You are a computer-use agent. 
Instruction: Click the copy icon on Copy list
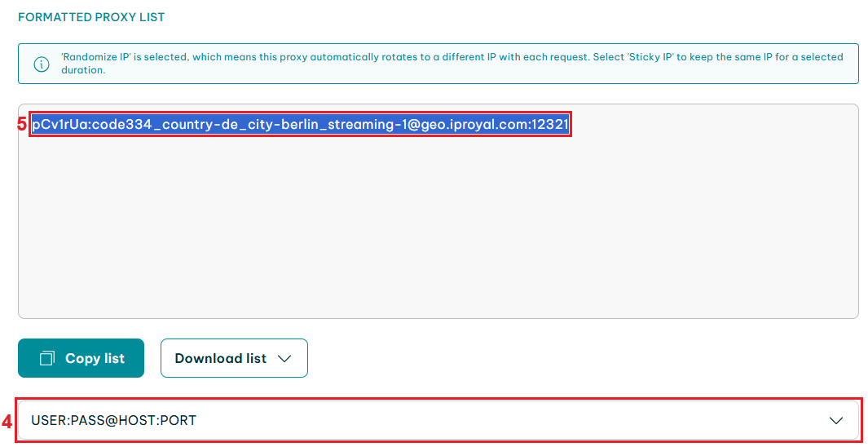tap(47, 358)
